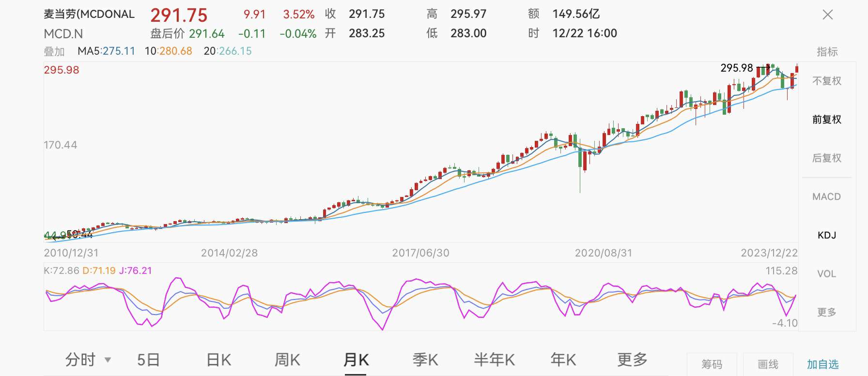Expand the 更多 timeframe options
868x376 pixels.
632,360
